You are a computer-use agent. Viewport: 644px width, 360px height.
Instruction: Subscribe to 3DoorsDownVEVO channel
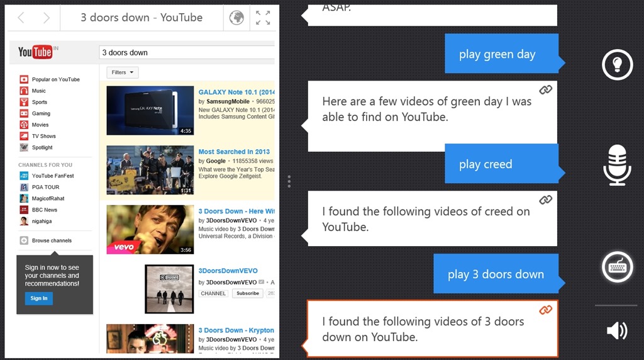(x=248, y=293)
